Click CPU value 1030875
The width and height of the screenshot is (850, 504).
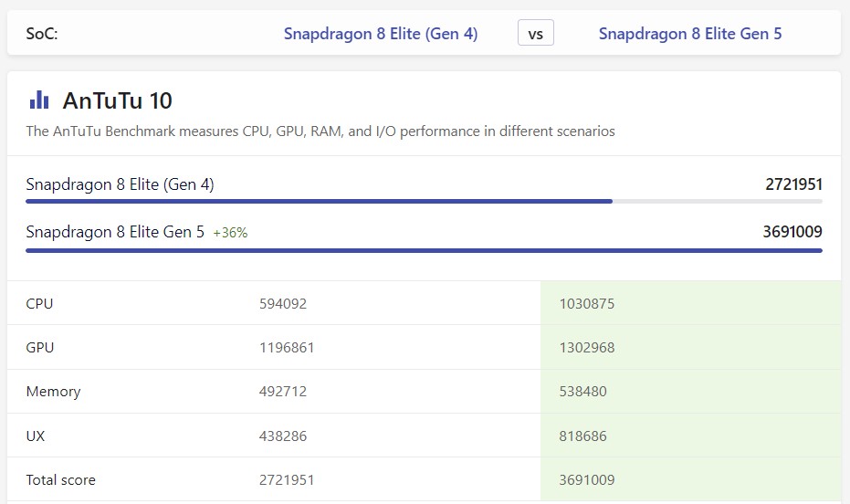point(587,303)
